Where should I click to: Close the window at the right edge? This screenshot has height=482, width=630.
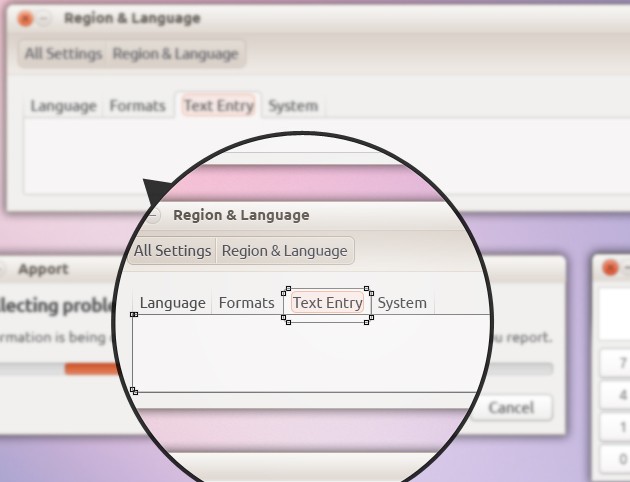tap(610, 268)
